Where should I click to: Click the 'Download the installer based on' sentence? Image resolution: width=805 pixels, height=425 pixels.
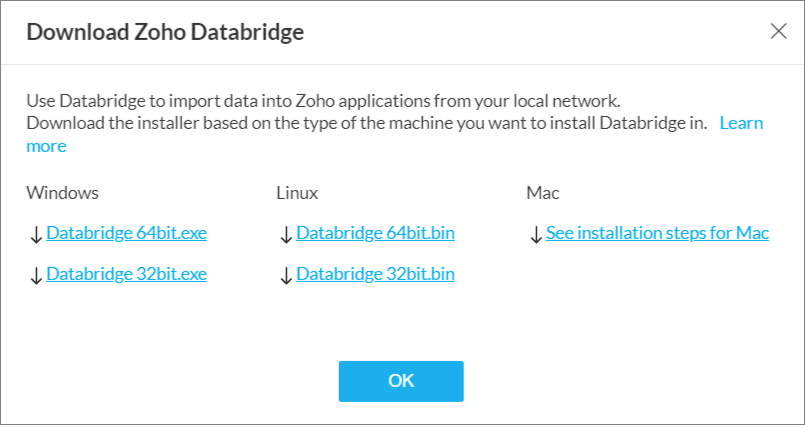tap(366, 123)
